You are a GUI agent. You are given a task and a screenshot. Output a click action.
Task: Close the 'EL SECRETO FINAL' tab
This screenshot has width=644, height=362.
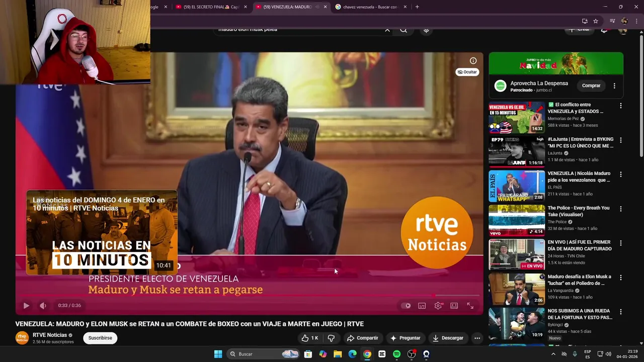coord(246,7)
